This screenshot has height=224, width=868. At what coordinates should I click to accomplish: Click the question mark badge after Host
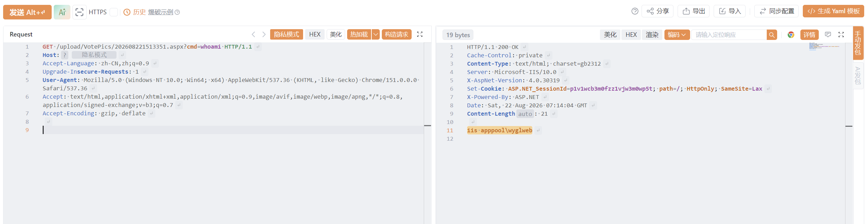(x=65, y=55)
